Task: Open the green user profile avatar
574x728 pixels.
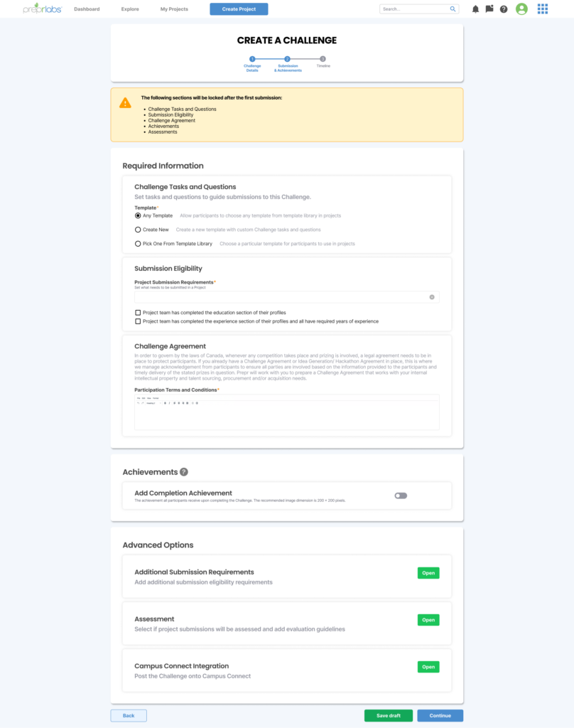Action: 522,9
